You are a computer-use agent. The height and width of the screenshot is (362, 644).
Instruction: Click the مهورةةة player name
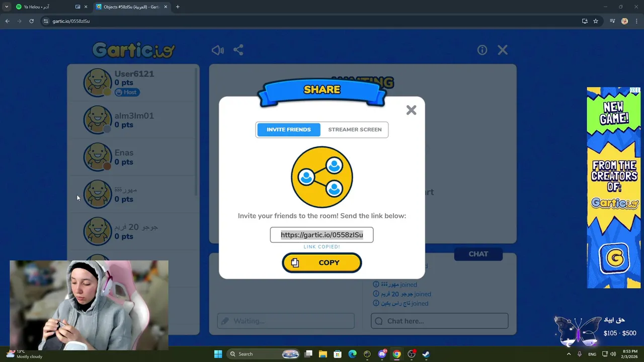click(126, 190)
